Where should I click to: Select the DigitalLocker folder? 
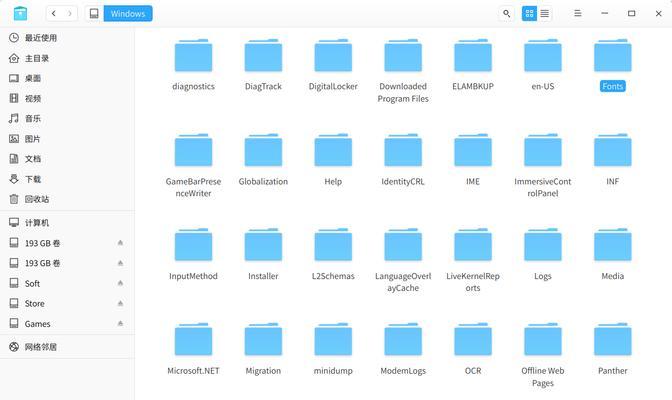[333, 65]
